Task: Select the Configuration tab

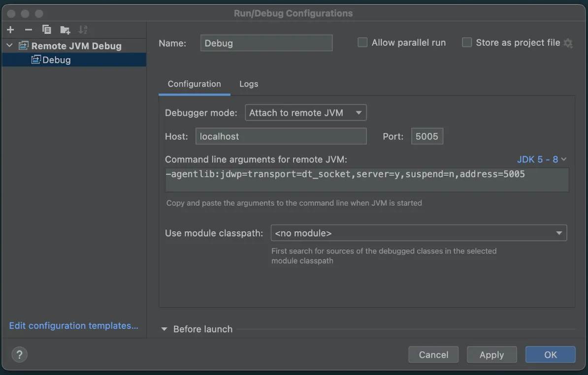Action: [194, 84]
